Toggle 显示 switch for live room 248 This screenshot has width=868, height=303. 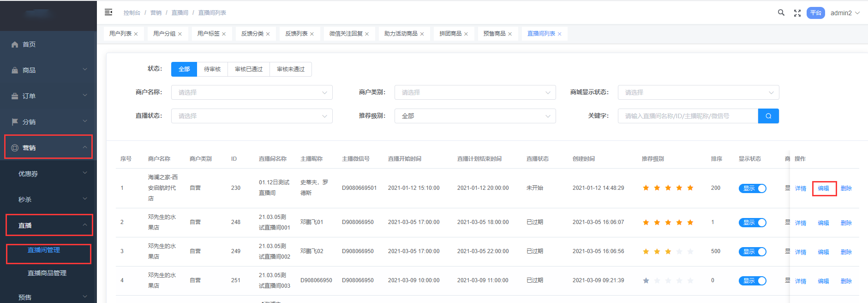(x=752, y=223)
